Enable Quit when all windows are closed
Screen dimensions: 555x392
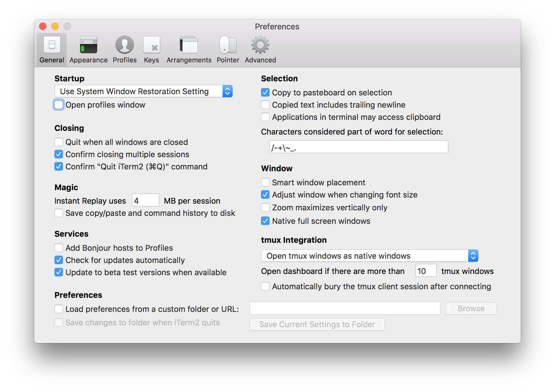click(x=59, y=142)
